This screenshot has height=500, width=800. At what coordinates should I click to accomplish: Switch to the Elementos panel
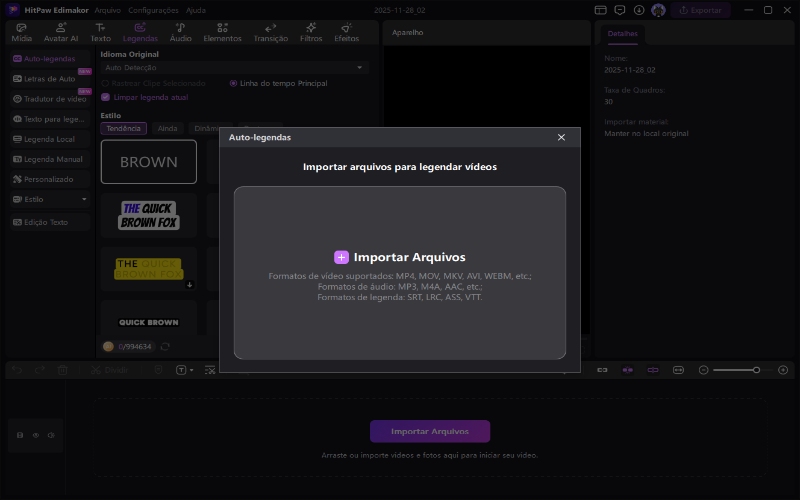[x=222, y=32]
